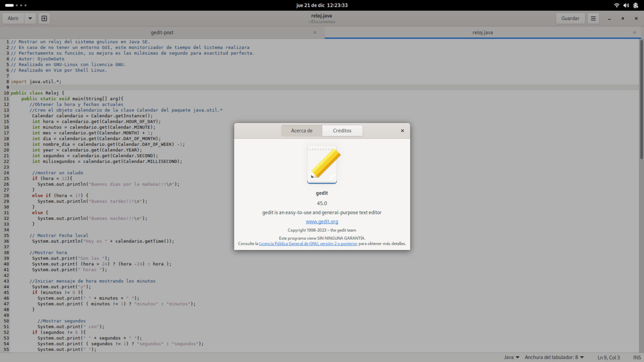Screen dimensions: 644x362
Task: Close the gedit-post tab via its x icon
Action: point(315,32)
